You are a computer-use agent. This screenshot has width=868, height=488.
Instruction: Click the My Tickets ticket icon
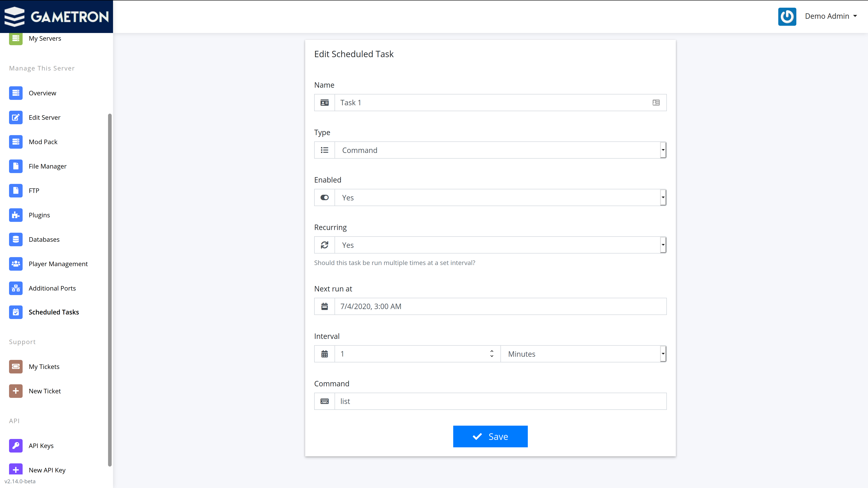click(x=16, y=367)
